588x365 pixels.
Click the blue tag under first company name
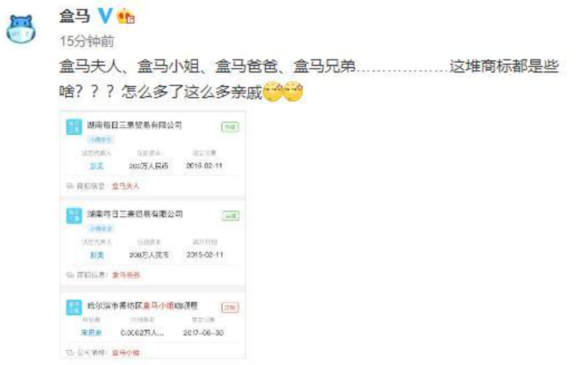(x=101, y=139)
